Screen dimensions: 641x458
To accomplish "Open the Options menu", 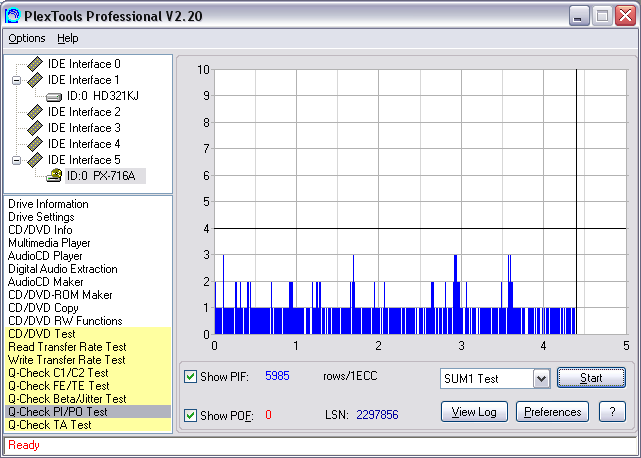I will pyautogui.click(x=27, y=38).
